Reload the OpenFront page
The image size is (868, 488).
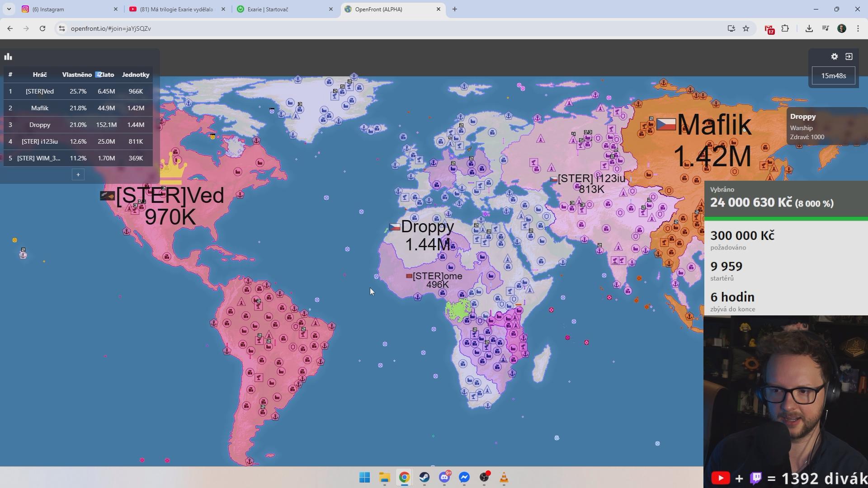tap(42, 28)
